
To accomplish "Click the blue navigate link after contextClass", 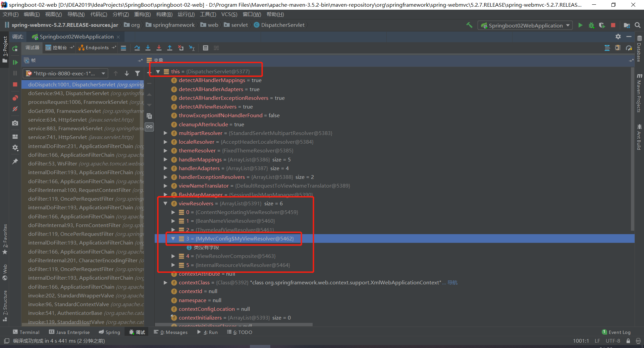I will point(452,283).
